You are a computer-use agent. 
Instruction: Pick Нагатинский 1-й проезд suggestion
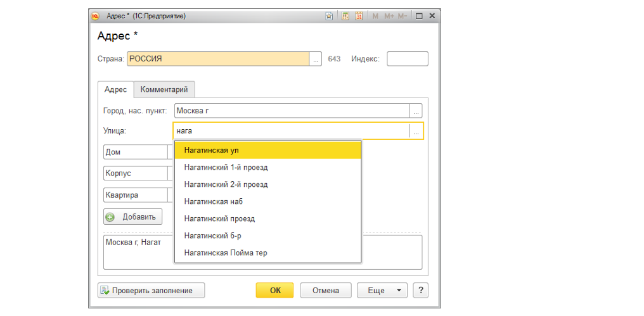coord(226,167)
